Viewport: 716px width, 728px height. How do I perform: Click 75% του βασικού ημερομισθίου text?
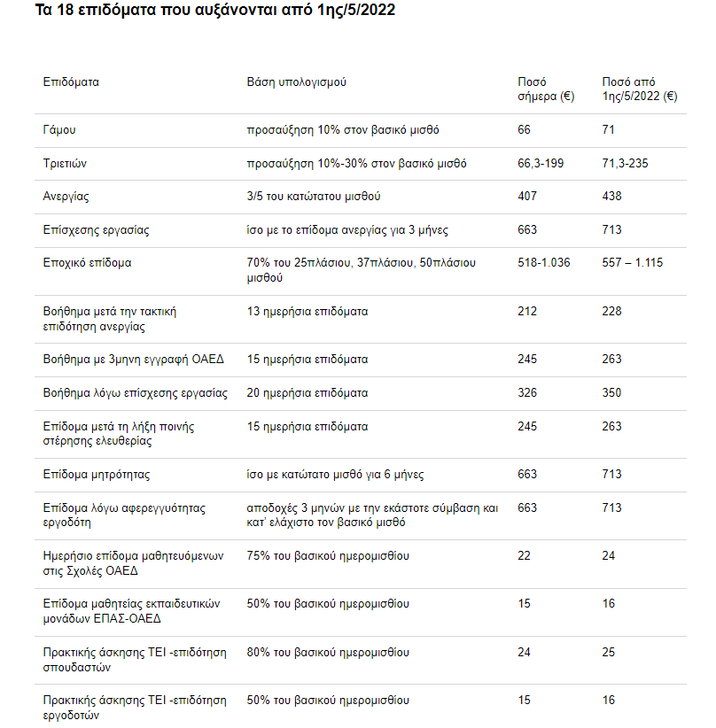(x=328, y=556)
